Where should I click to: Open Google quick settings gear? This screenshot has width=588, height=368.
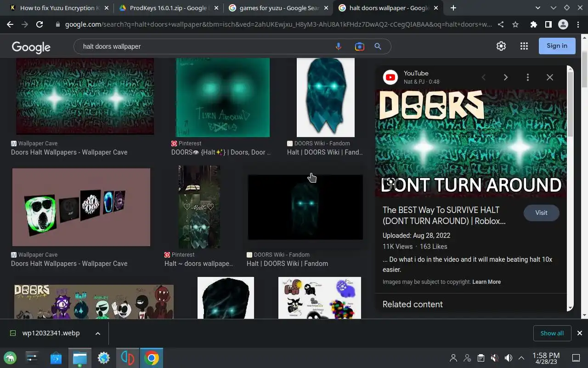(501, 46)
